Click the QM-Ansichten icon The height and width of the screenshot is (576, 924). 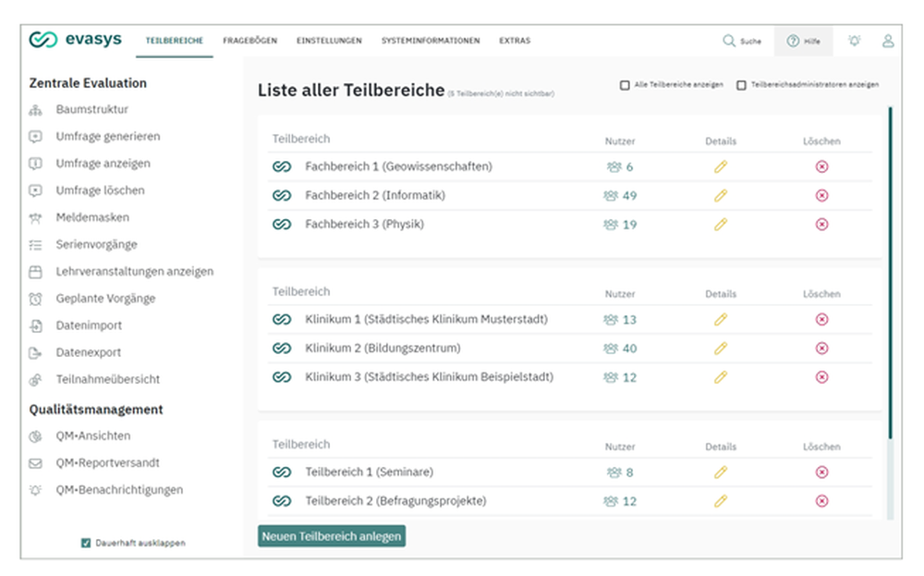[35, 436]
